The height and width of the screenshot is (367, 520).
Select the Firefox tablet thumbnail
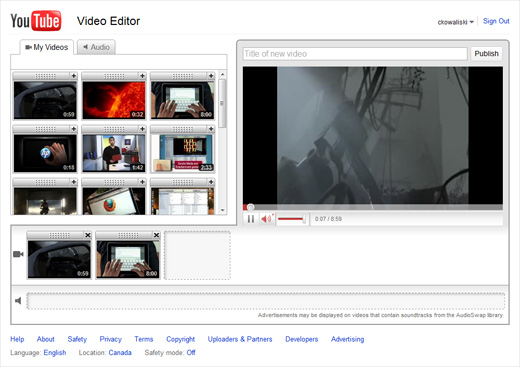(x=114, y=201)
